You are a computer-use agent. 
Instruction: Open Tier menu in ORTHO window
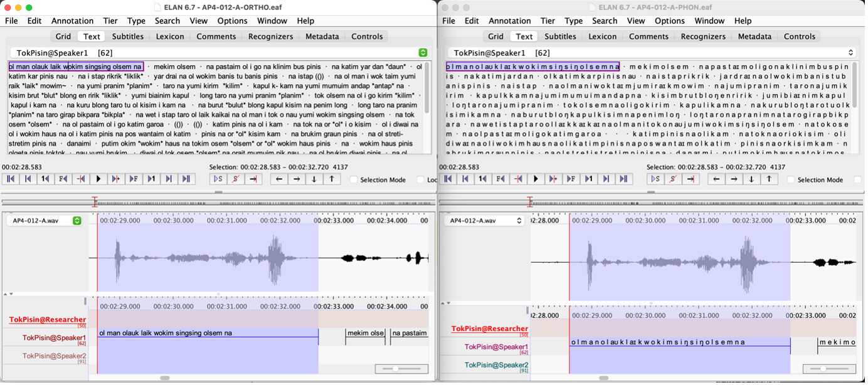pos(110,21)
